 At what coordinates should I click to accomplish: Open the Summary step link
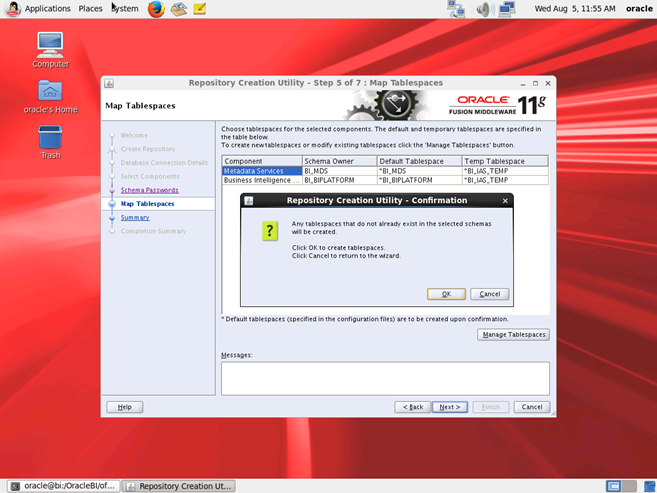click(135, 217)
